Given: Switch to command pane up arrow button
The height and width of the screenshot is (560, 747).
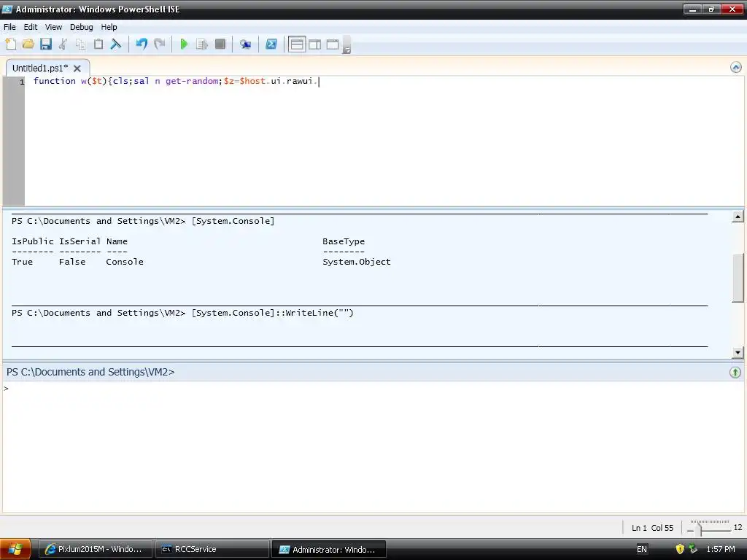Looking at the screenshot, I should (735, 373).
